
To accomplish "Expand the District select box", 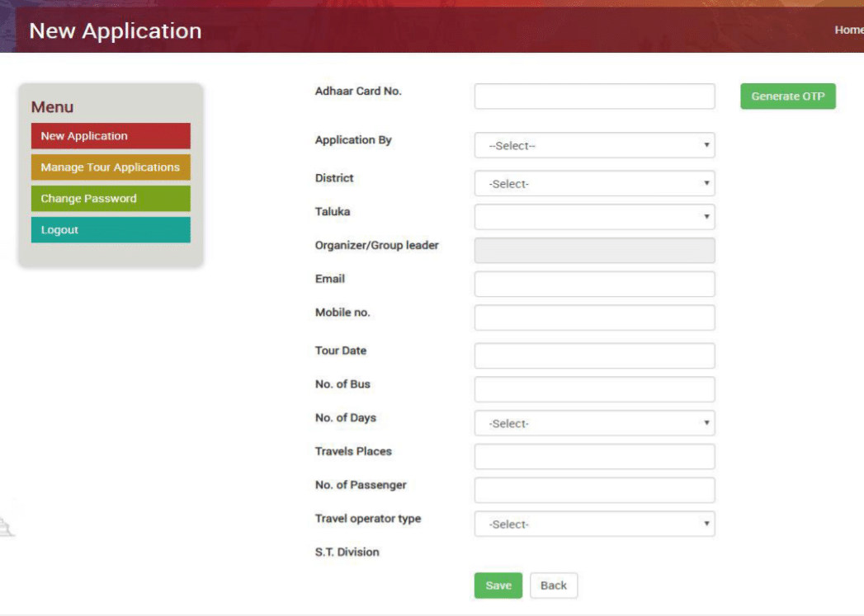I will click(x=594, y=183).
